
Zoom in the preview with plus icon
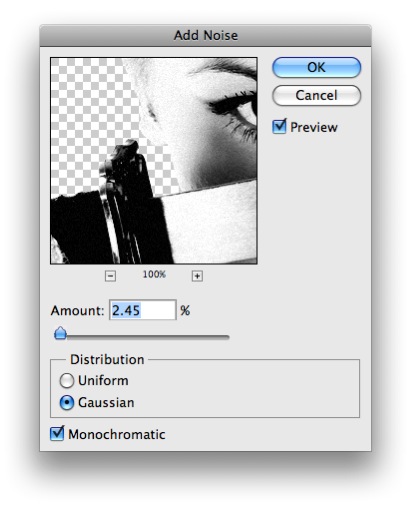point(197,276)
